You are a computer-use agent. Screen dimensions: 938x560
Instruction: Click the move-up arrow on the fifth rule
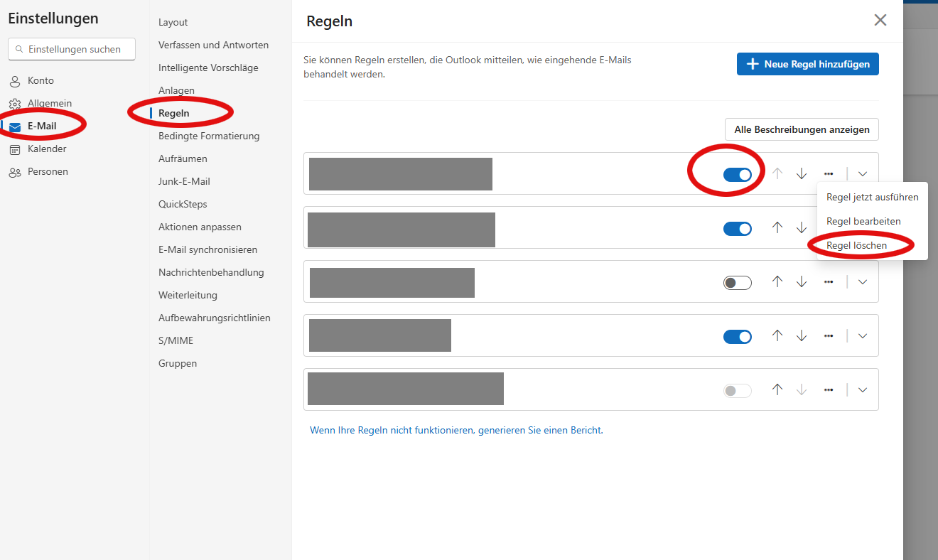click(777, 390)
